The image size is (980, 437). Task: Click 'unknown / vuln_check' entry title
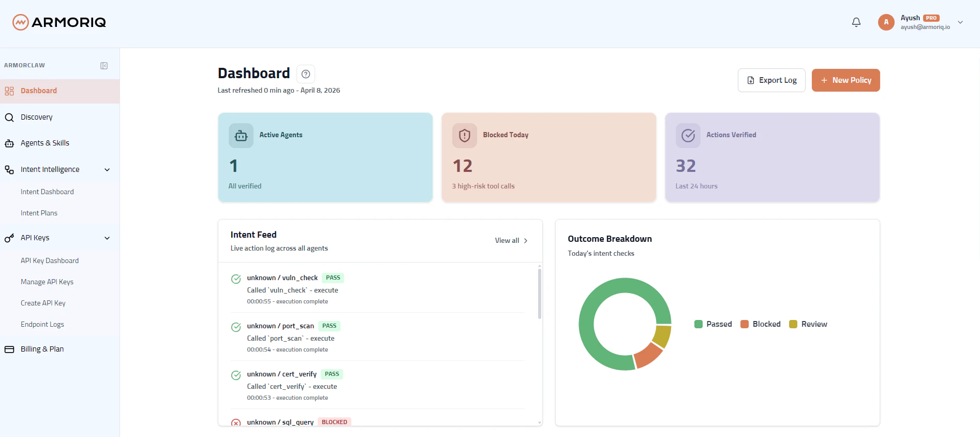pos(283,278)
